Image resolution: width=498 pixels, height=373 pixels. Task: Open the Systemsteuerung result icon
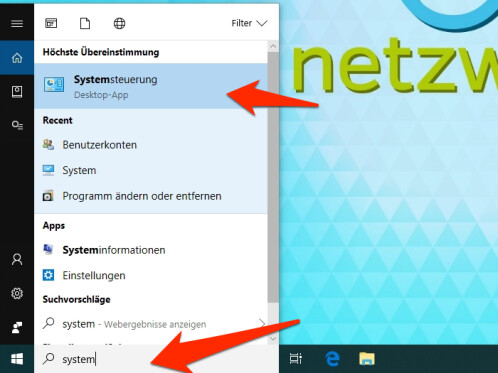(x=54, y=84)
